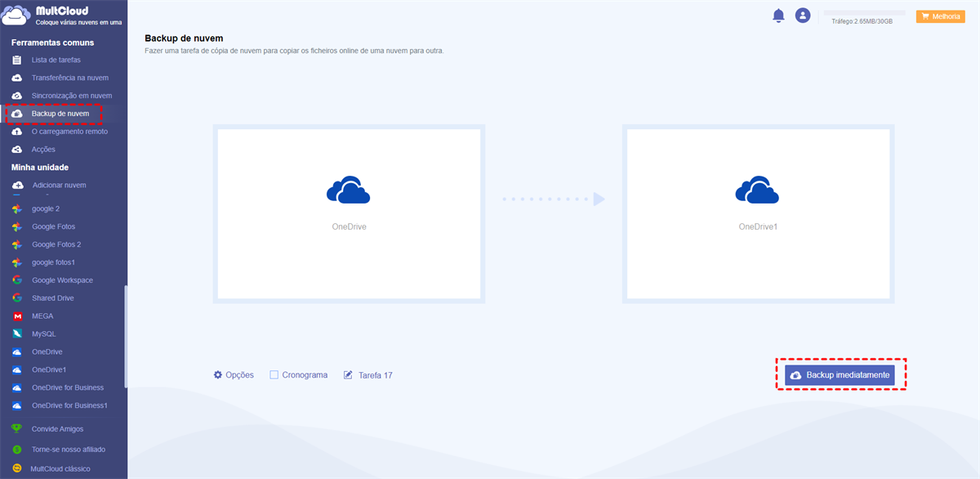This screenshot has height=479, width=980.
Task: Click Google Workspace G icon
Action: (x=16, y=280)
